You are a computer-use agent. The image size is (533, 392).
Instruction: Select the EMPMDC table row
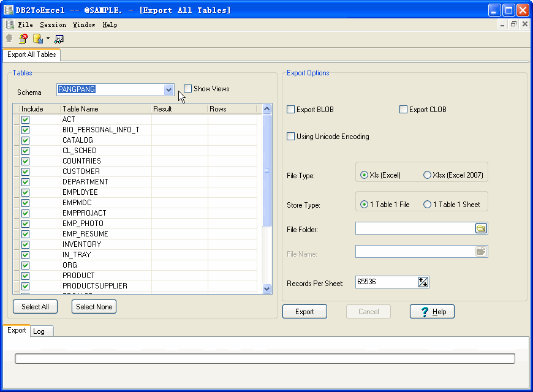[x=135, y=203]
